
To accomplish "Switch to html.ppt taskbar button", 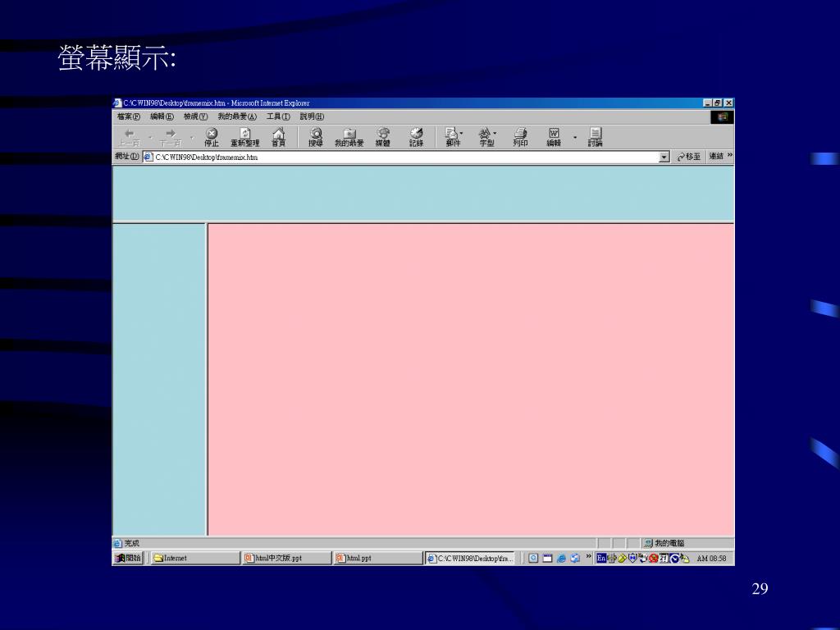I will pos(377,558).
